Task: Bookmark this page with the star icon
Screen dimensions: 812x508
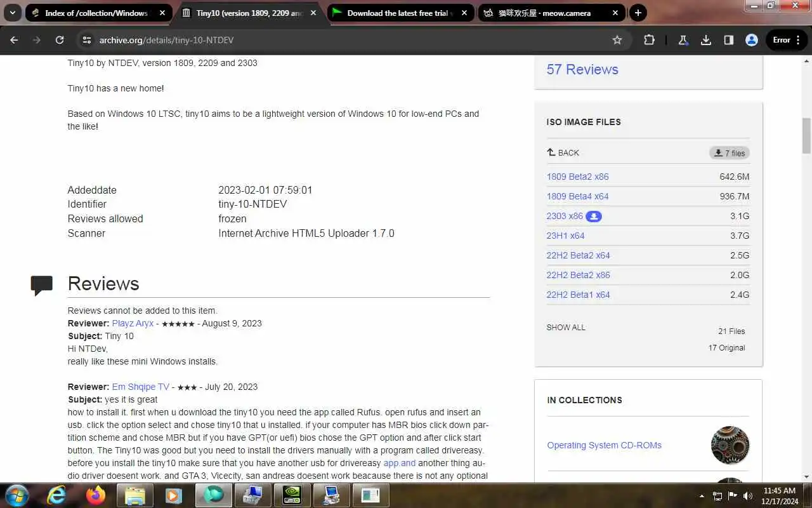Action: point(617,40)
